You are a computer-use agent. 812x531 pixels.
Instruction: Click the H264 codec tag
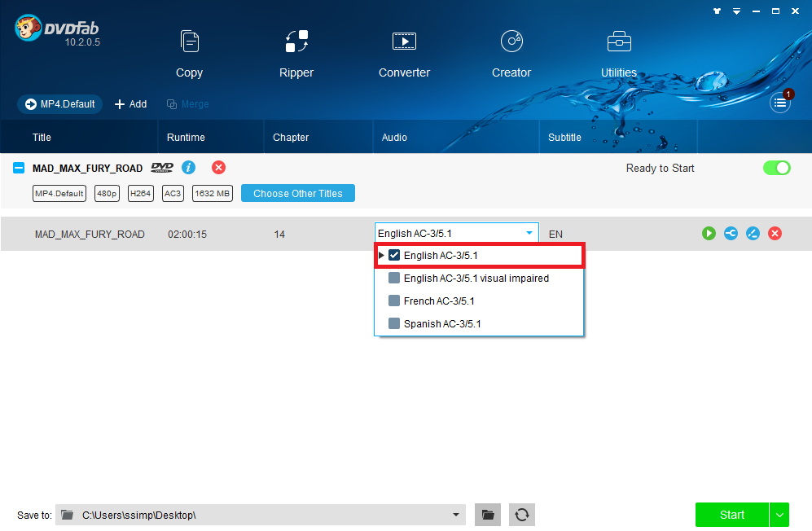140,193
